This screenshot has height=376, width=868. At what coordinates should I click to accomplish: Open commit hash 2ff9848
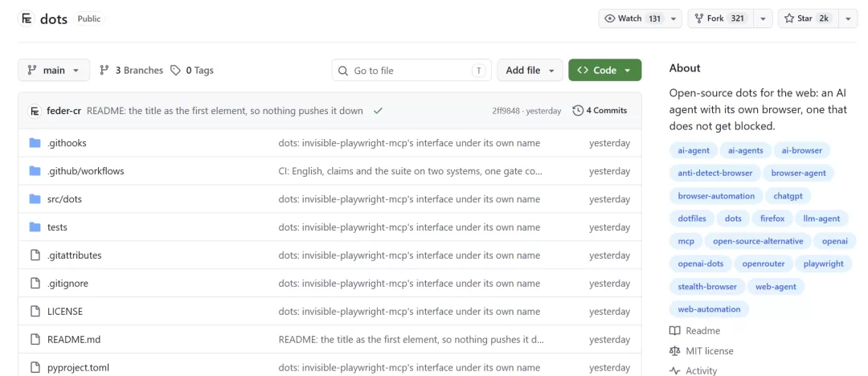pos(506,111)
